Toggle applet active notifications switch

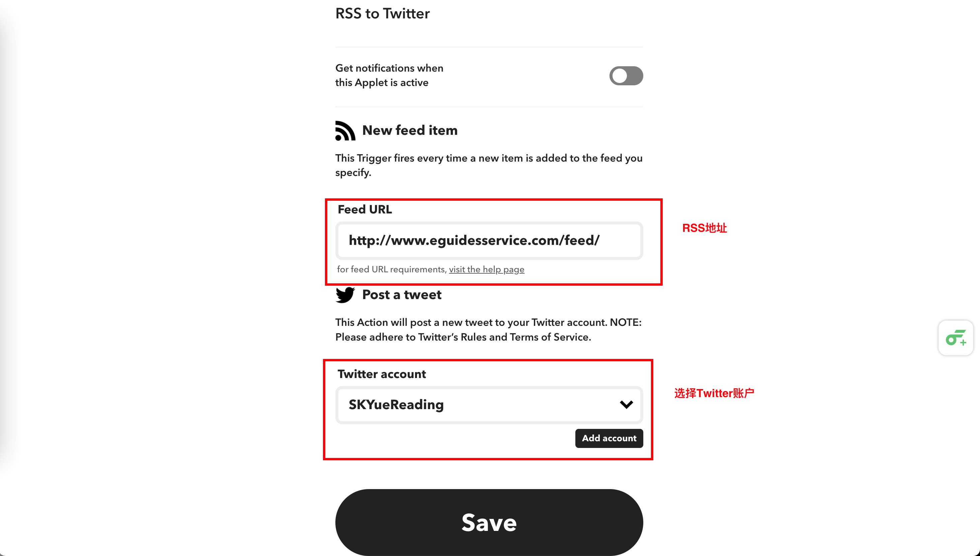coord(626,75)
